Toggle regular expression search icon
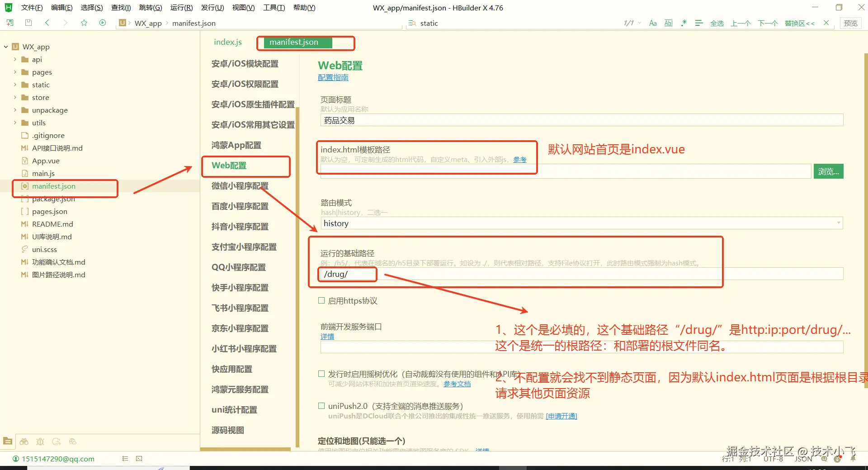 coord(684,23)
